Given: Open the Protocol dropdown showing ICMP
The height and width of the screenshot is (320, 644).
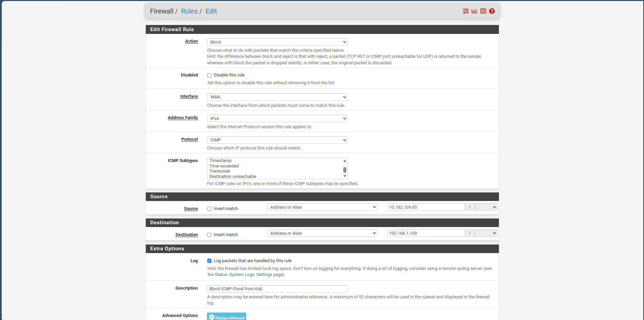Looking at the screenshot, I should pos(277,140).
